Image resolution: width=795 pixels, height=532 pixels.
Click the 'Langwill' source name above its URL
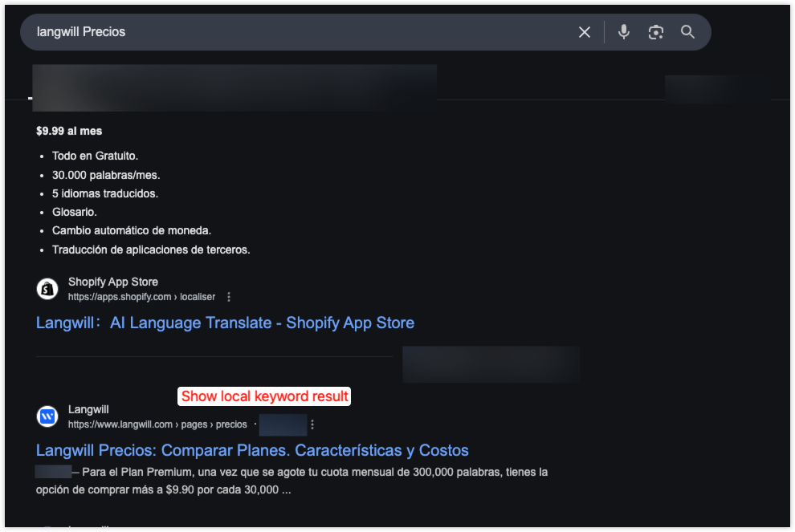[x=88, y=409]
